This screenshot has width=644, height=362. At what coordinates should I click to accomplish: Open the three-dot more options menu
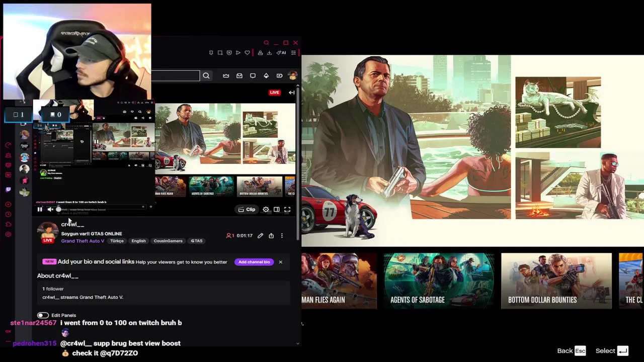pos(282,235)
